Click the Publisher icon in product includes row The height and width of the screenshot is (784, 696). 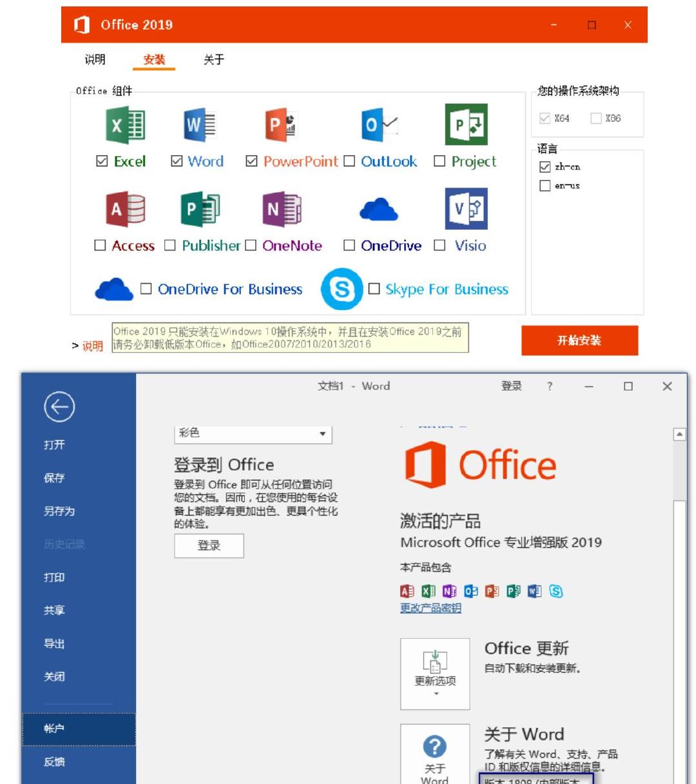(514, 591)
